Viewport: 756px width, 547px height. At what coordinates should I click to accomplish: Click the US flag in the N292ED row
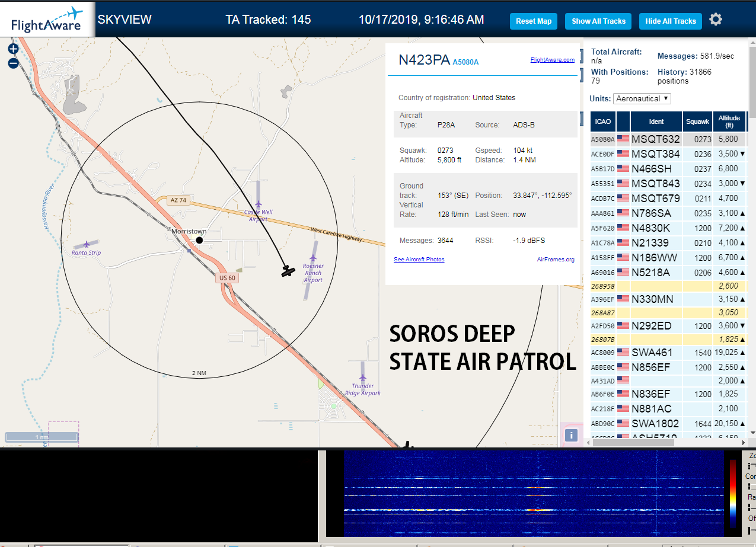[623, 325]
